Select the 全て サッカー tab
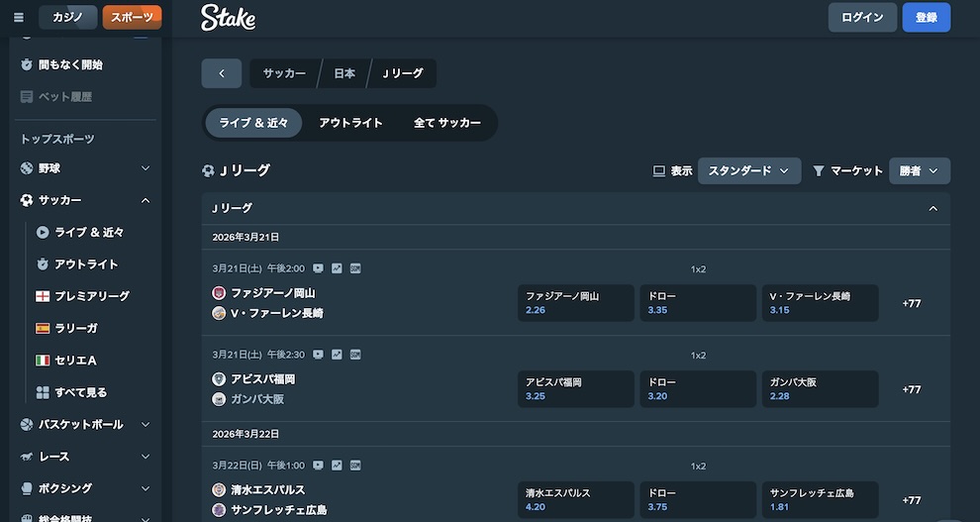980x522 pixels. click(x=447, y=123)
